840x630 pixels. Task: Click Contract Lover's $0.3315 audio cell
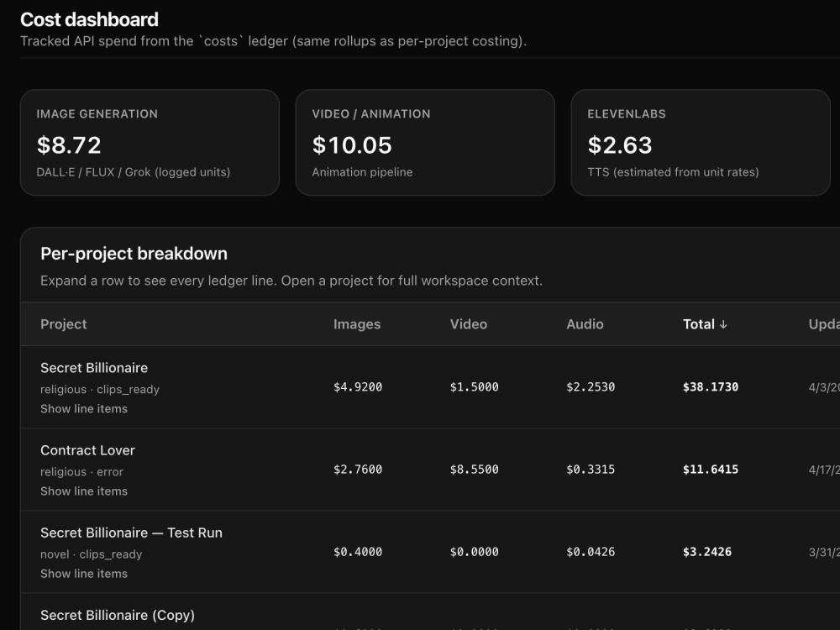point(591,470)
